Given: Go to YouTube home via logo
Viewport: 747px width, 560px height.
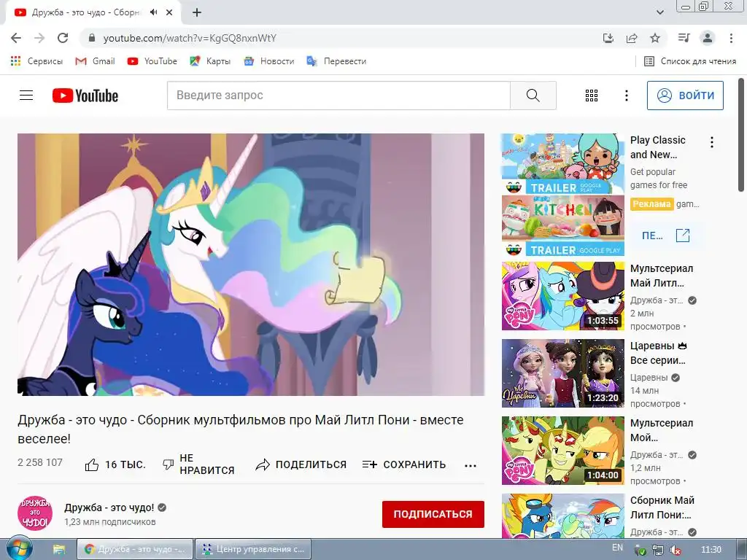Looking at the screenshot, I should (x=85, y=96).
